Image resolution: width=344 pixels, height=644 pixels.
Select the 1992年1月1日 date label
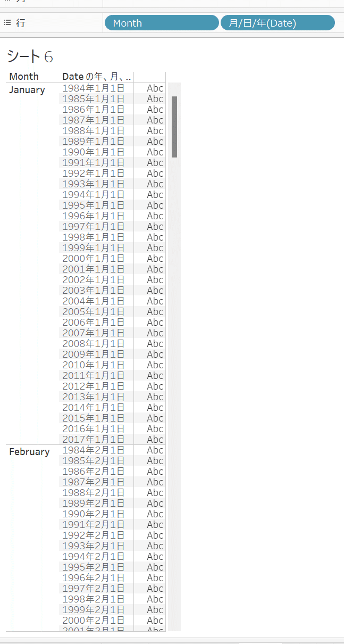[x=94, y=173]
